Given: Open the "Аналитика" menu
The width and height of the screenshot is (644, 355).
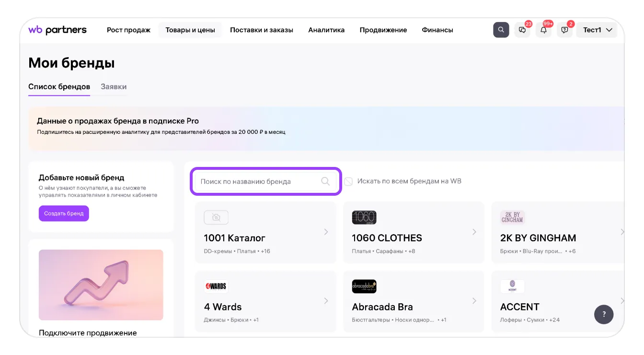Looking at the screenshot, I should [x=326, y=30].
